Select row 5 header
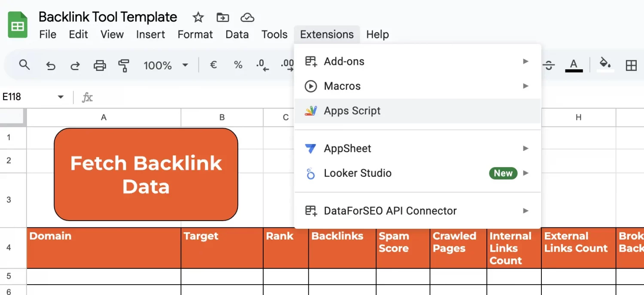 13,277
